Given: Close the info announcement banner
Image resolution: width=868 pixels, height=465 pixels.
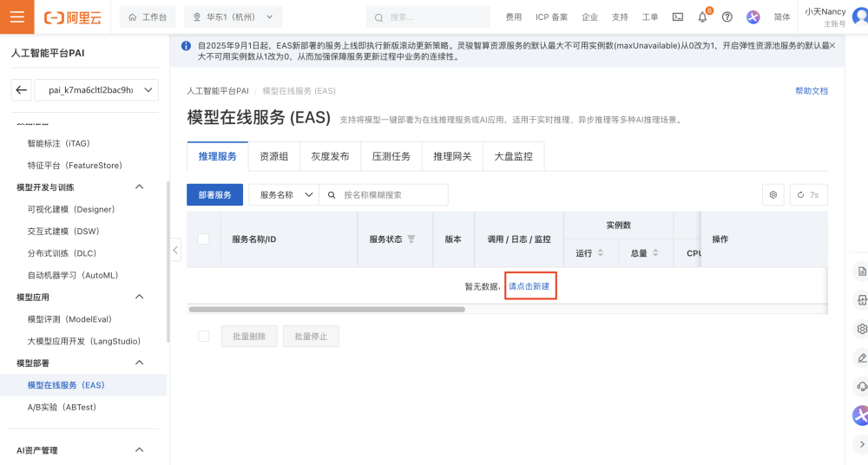Looking at the screenshot, I should tap(832, 45).
